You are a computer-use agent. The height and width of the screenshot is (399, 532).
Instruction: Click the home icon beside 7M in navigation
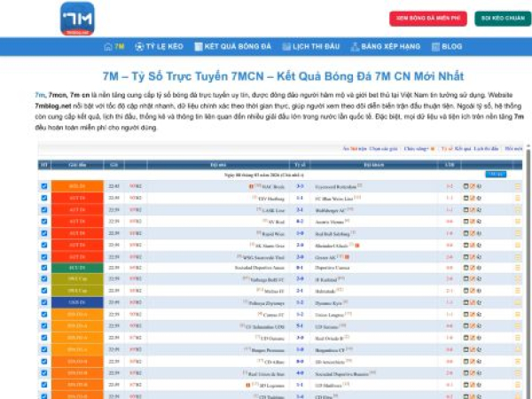point(108,47)
